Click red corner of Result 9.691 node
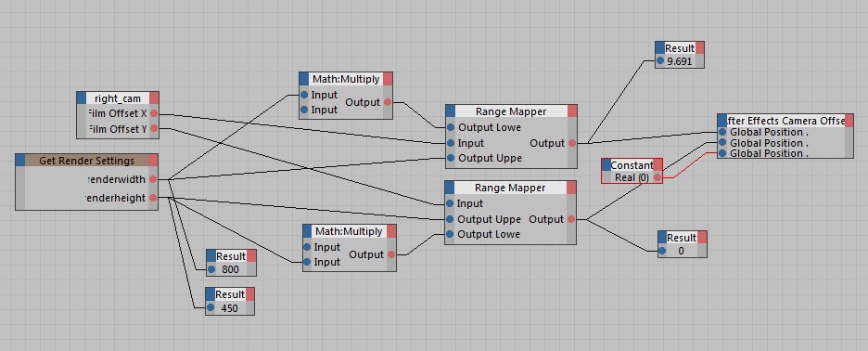Screen dimensions: 868x351 coord(700,47)
